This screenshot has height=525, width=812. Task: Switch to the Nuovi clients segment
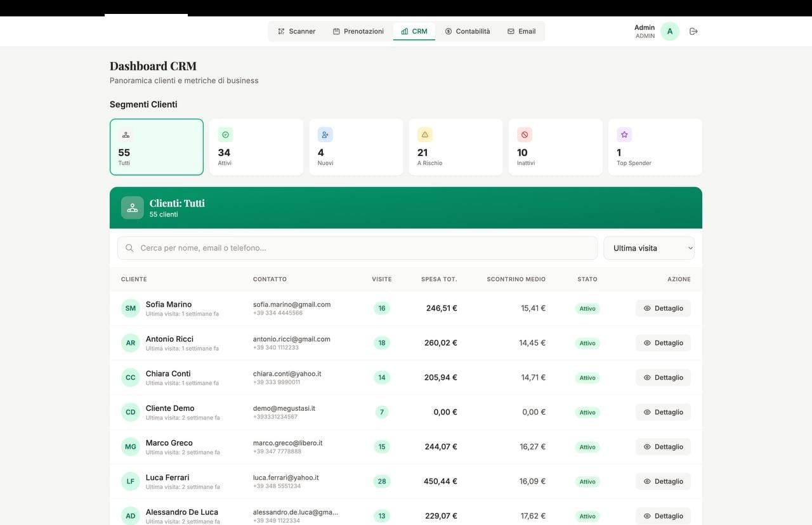(x=356, y=146)
